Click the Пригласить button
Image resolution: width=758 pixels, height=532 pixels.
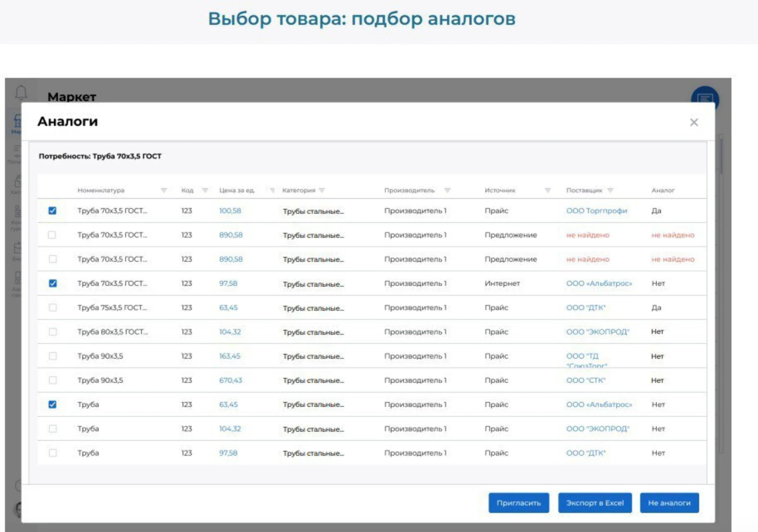pos(519,503)
